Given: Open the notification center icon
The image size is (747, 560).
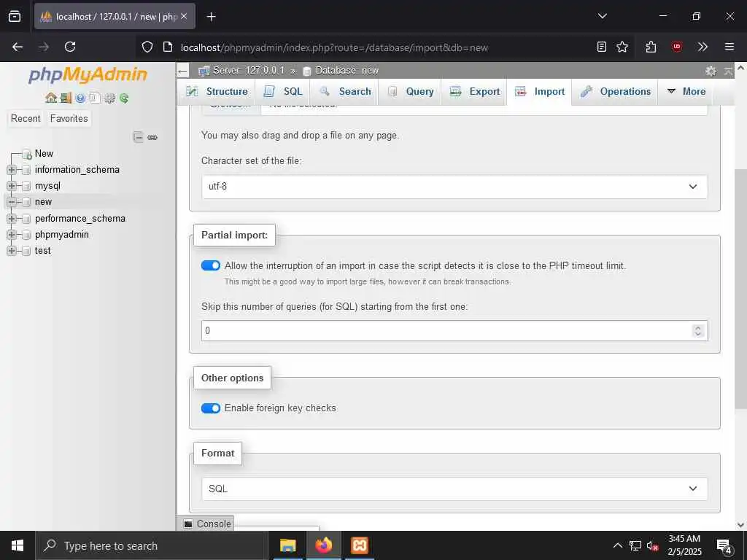Looking at the screenshot, I should [724, 545].
